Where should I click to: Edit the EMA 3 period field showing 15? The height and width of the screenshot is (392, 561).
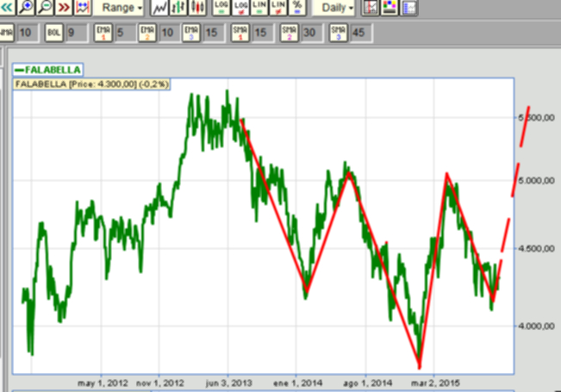click(x=214, y=33)
